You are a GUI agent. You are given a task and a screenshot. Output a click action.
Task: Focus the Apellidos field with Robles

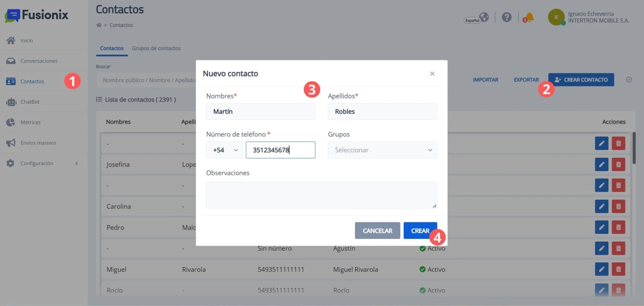[x=382, y=112]
